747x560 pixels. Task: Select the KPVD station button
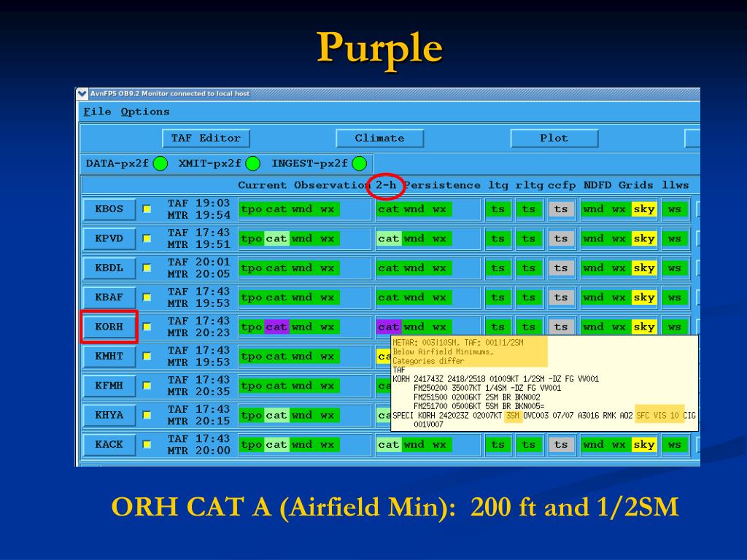tap(109, 238)
